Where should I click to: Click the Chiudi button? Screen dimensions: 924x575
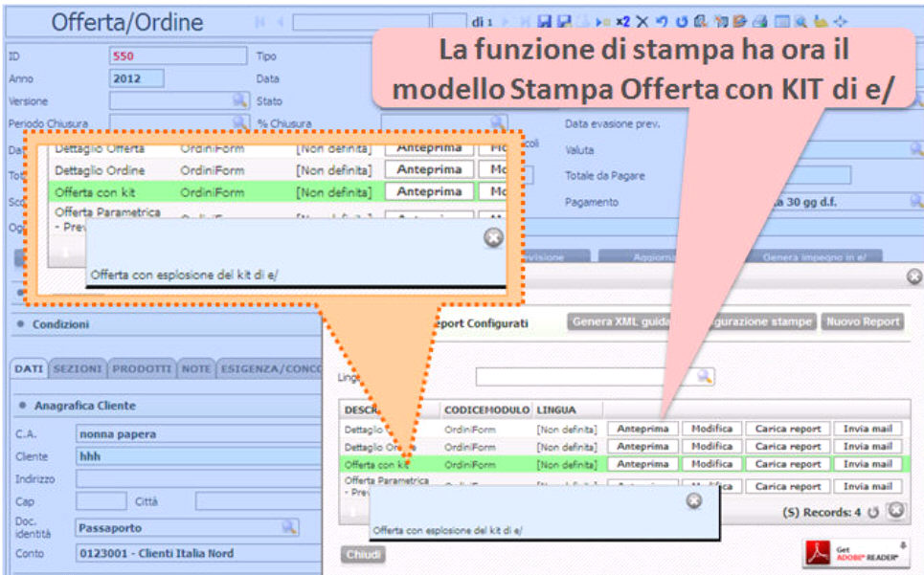[x=364, y=555]
